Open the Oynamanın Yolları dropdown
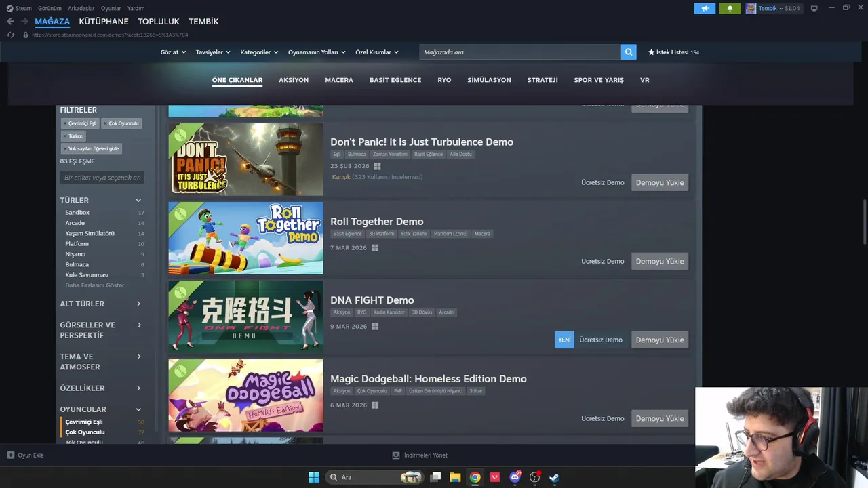Image resolution: width=868 pixels, height=488 pixels. [x=317, y=52]
